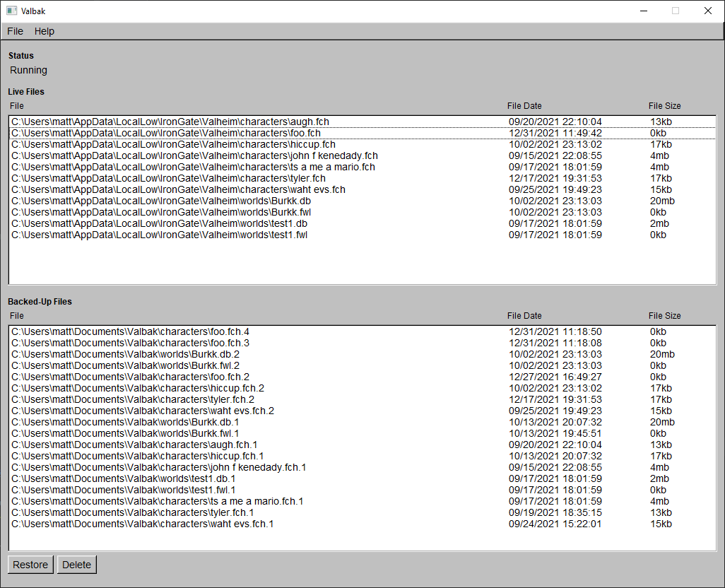Click 13kb size of backup tyler.fch.1
Screen dimensions: 725x588
tap(661, 512)
